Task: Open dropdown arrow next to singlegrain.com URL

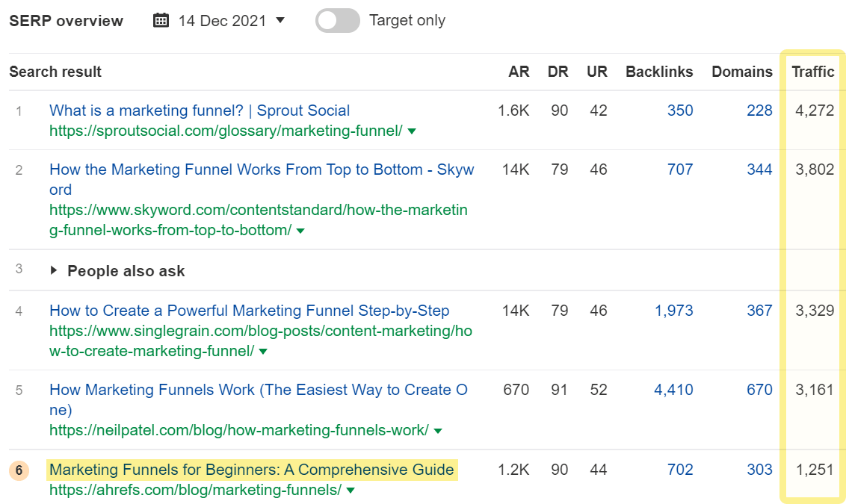Action: tap(263, 352)
